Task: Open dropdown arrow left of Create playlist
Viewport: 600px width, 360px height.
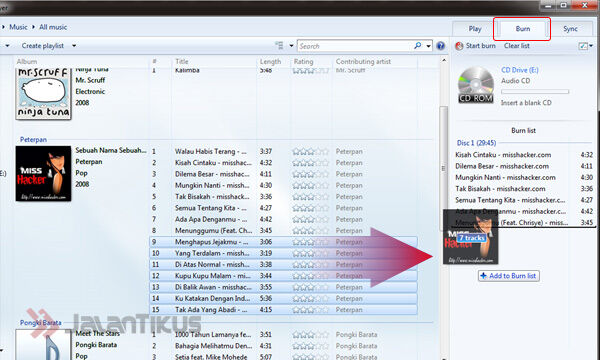Action: pyautogui.click(x=7, y=46)
